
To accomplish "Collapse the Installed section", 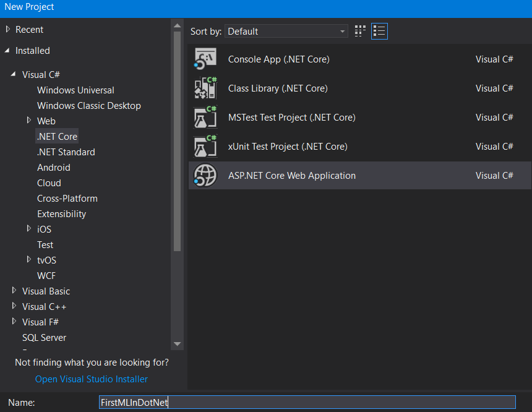I will pos(7,51).
